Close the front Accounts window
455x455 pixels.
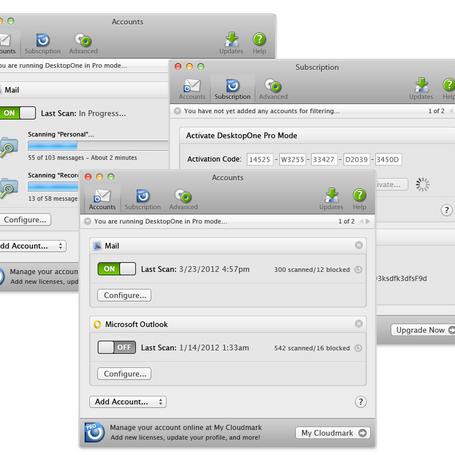coord(88,177)
